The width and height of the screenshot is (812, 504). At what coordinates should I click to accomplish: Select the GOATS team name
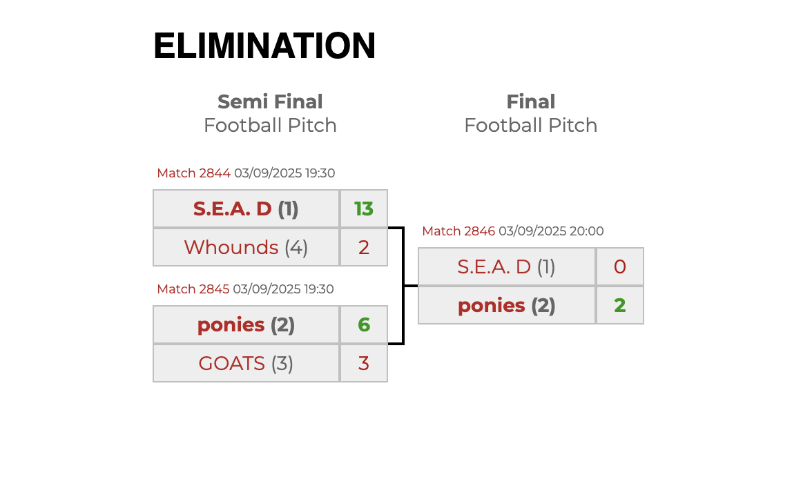click(x=232, y=363)
